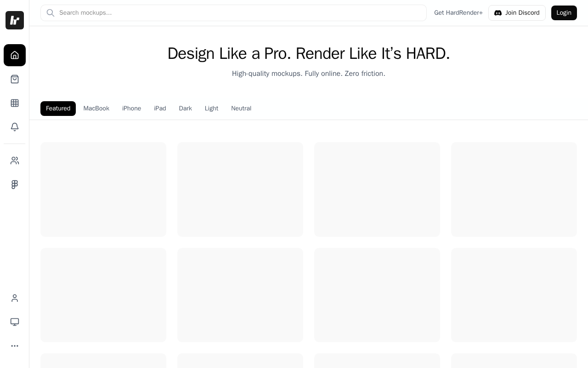Switch to the MacBook tab

pyautogui.click(x=96, y=109)
